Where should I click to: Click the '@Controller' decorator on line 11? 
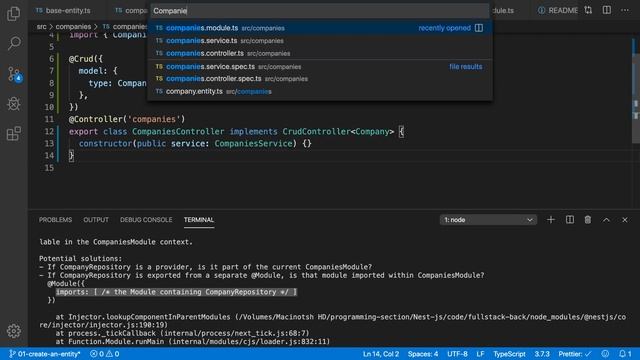click(x=96, y=119)
